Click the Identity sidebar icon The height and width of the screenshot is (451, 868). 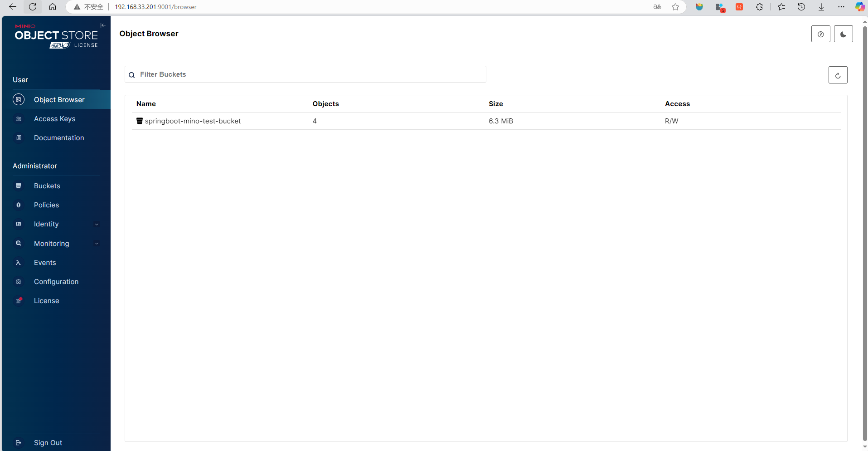click(19, 224)
